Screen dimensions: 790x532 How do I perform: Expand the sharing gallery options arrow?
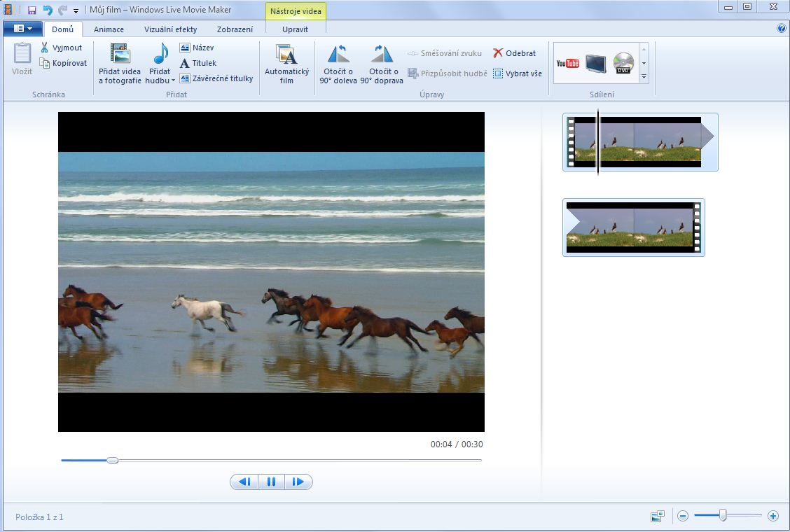(644, 76)
